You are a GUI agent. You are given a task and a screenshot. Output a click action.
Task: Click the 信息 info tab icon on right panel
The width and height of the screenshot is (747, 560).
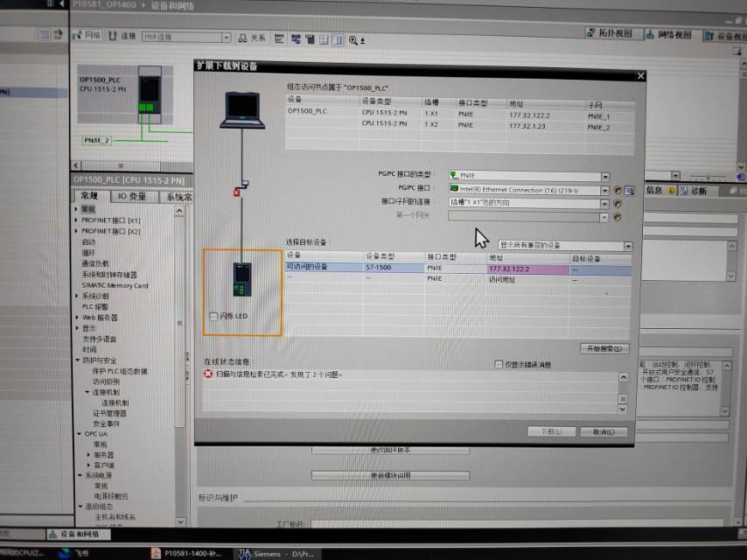click(x=671, y=191)
